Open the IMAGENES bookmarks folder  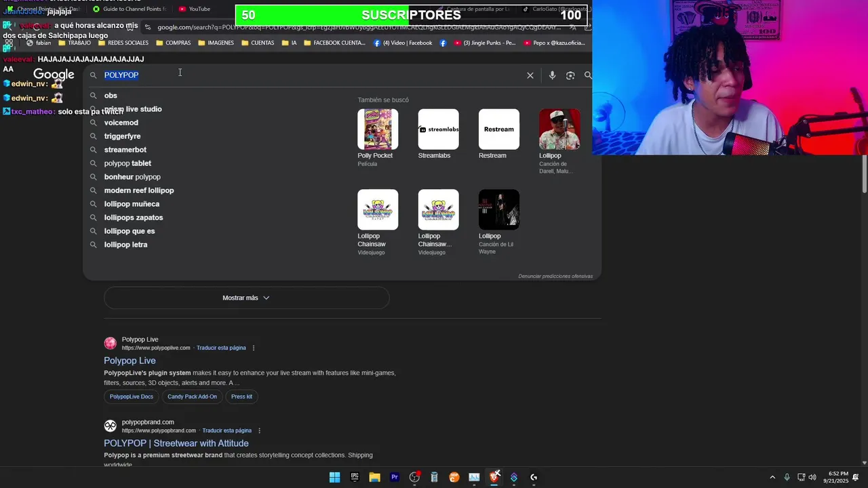tap(216, 43)
